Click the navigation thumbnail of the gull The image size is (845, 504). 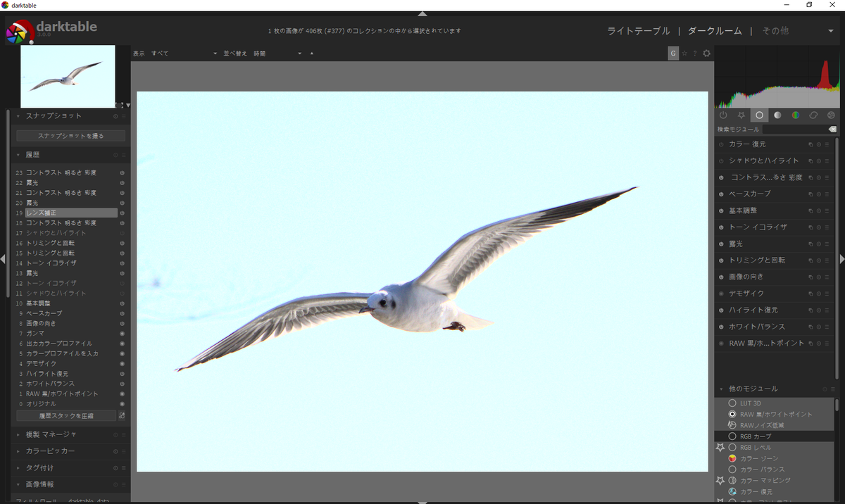68,76
